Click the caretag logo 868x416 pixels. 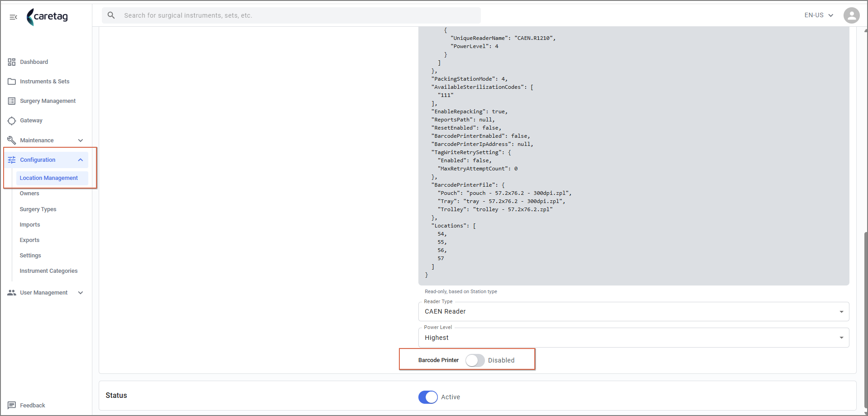tap(48, 17)
